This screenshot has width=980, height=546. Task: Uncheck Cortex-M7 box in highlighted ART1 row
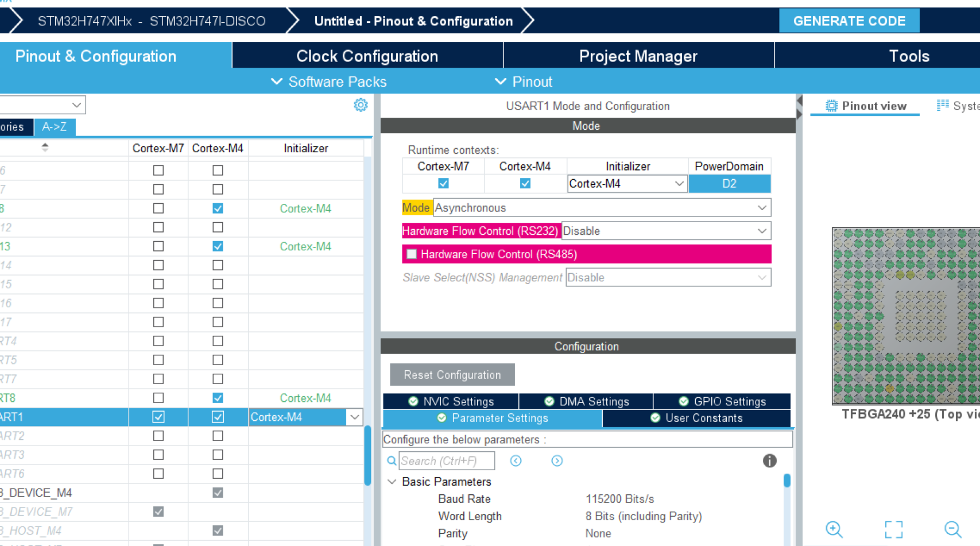pyautogui.click(x=158, y=417)
